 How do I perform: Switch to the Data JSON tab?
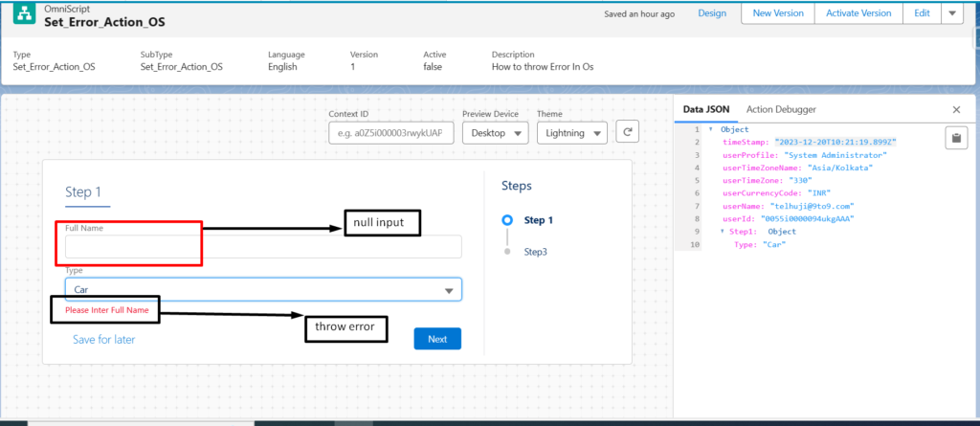[705, 109]
